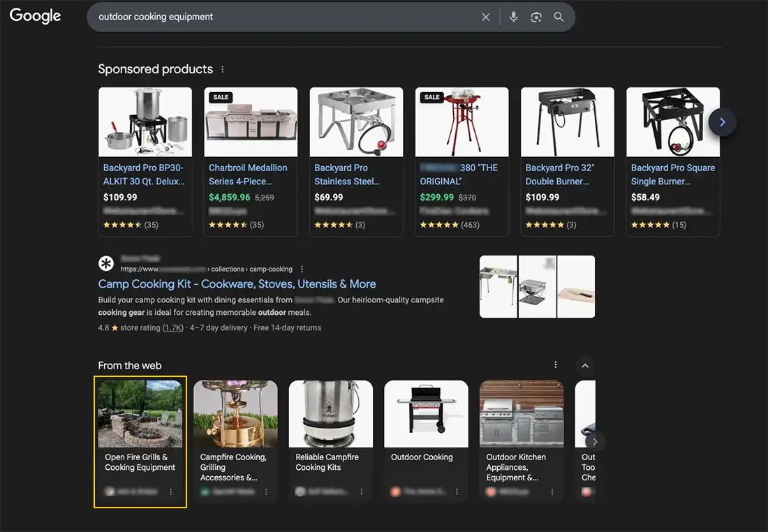Clear the search box with the X icon

pos(485,17)
